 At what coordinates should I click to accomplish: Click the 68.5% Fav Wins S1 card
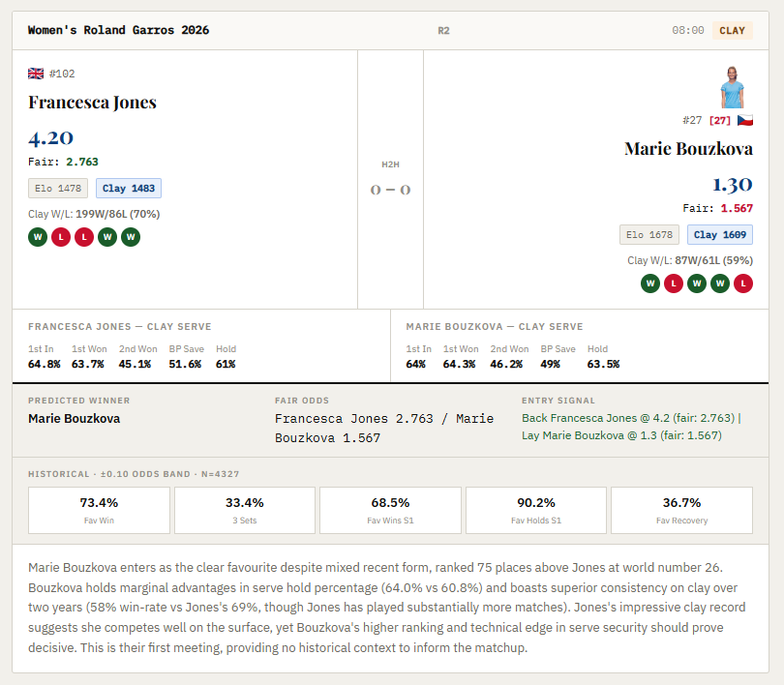[x=390, y=510]
